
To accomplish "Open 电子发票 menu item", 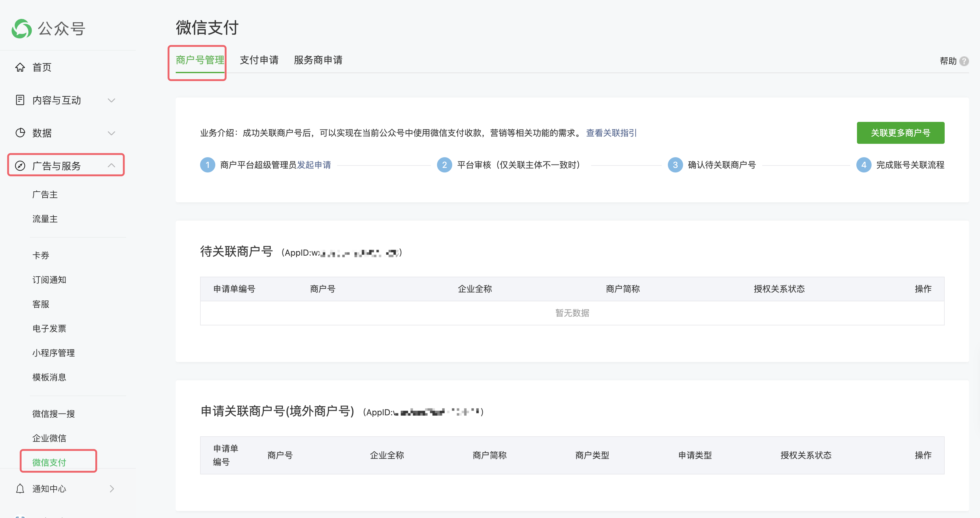I will click(49, 328).
